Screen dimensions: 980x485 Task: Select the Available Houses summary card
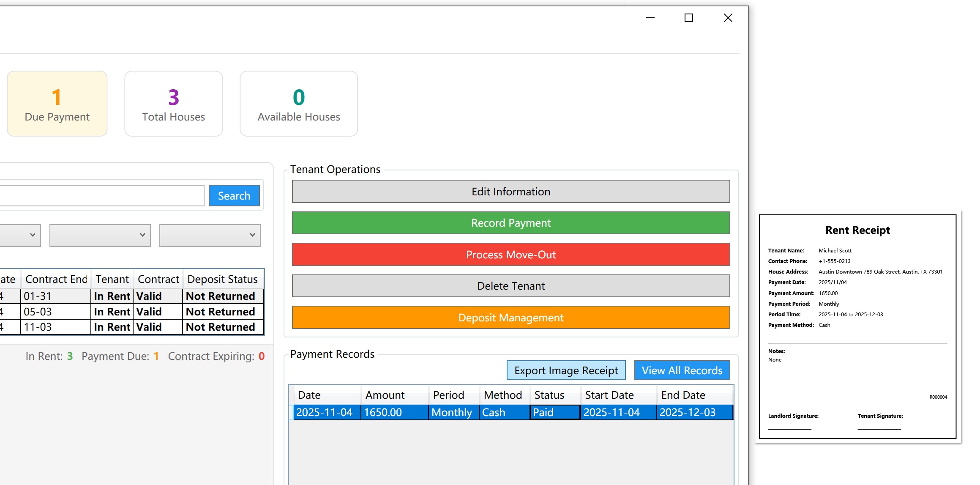point(298,103)
